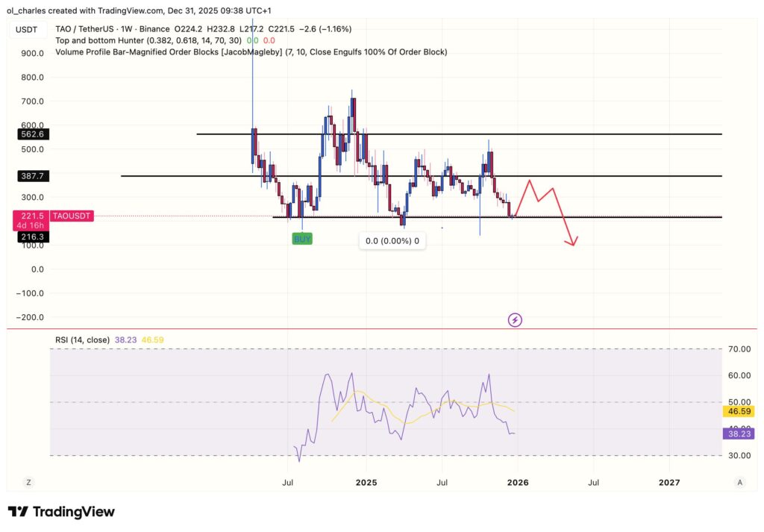Viewport: 764px width, 532px height.
Task: Click the yellow 46.59 RSI value swatch
Action: [739, 411]
